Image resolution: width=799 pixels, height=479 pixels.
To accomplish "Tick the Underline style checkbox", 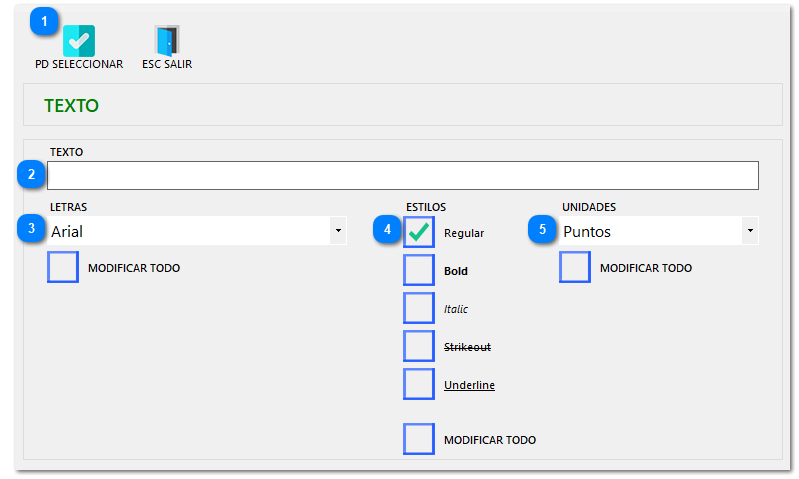I will tap(419, 384).
